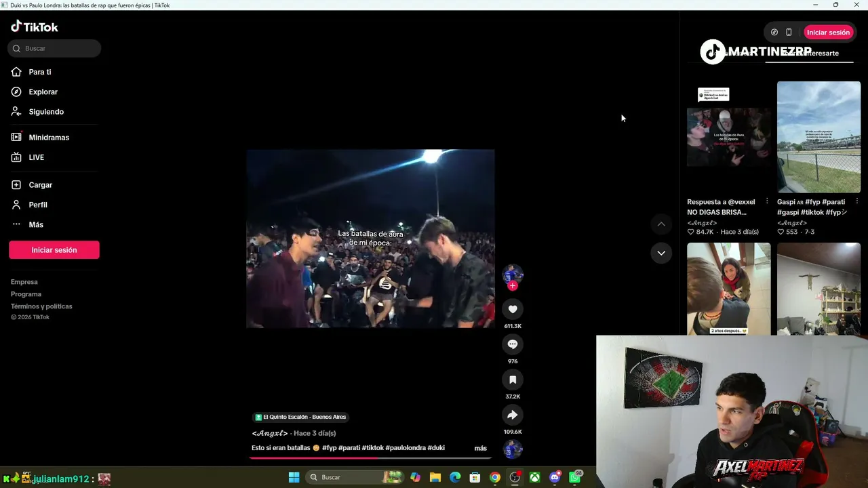
Task: Click the 976 comments count
Action: click(x=513, y=361)
